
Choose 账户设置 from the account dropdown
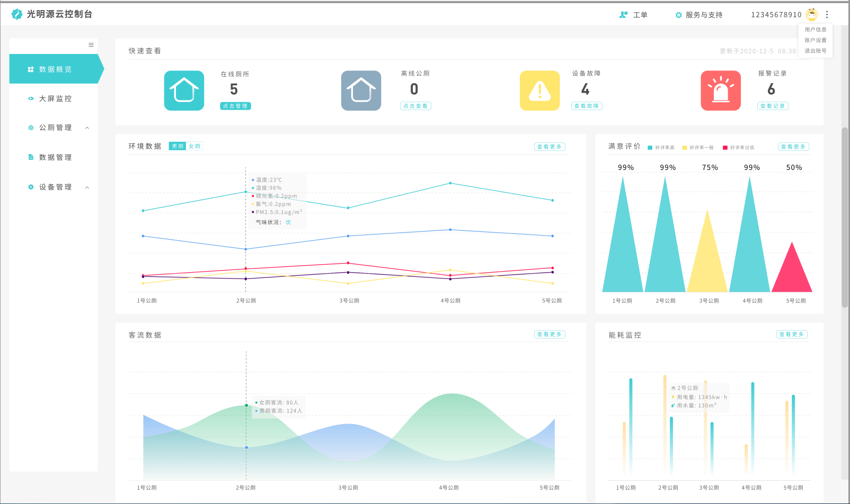816,40
